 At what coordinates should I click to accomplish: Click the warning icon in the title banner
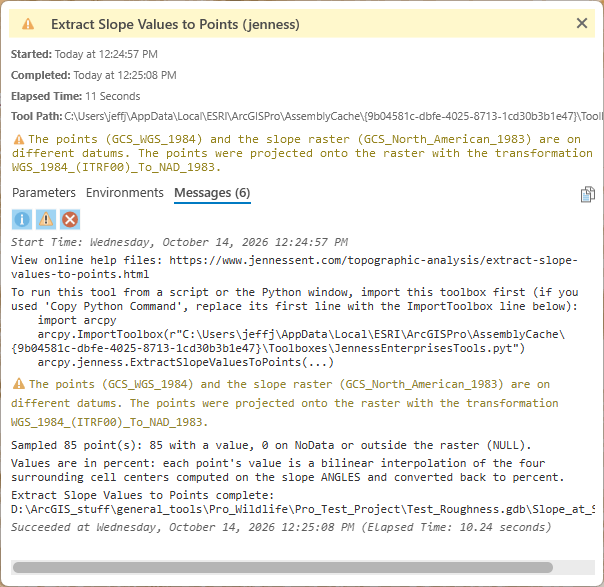coord(28,24)
